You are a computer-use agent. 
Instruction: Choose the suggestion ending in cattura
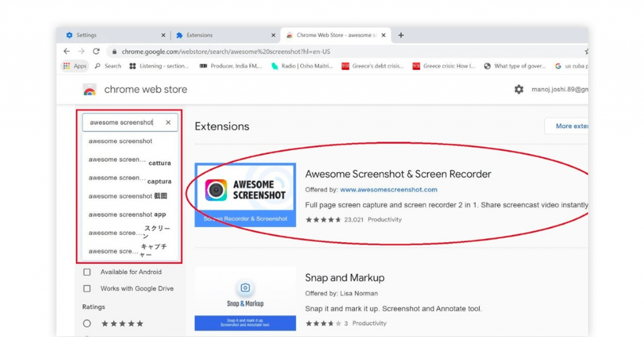(130, 160)
